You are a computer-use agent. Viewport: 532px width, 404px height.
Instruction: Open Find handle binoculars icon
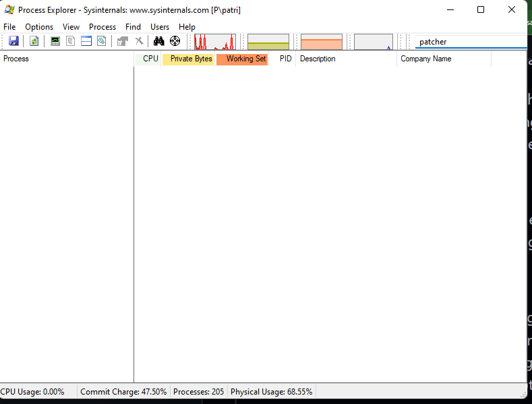tap(158, 41)
